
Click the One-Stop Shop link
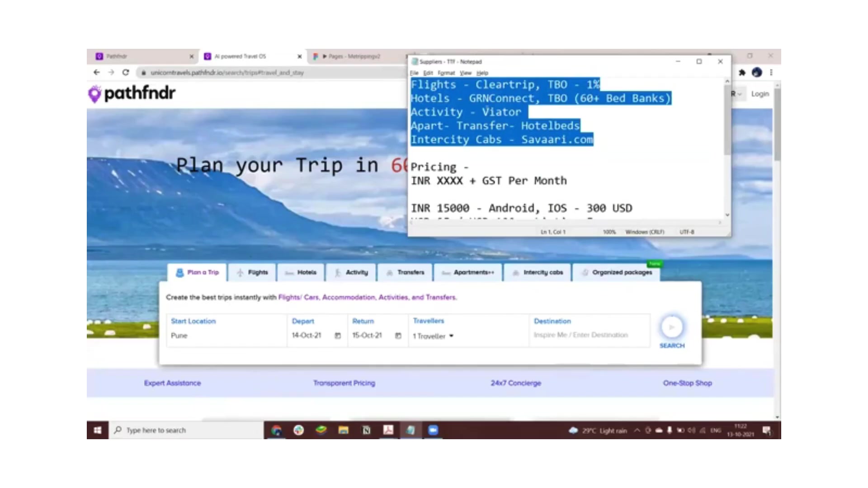687,383
